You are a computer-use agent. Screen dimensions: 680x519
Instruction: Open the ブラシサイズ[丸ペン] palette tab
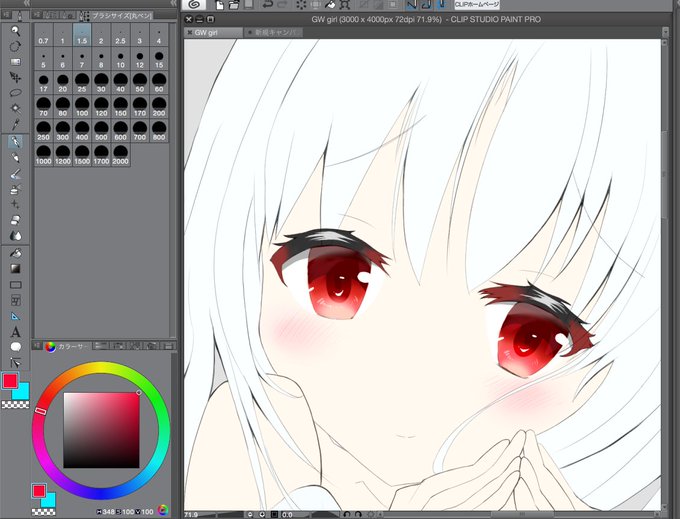click(117, 16)
